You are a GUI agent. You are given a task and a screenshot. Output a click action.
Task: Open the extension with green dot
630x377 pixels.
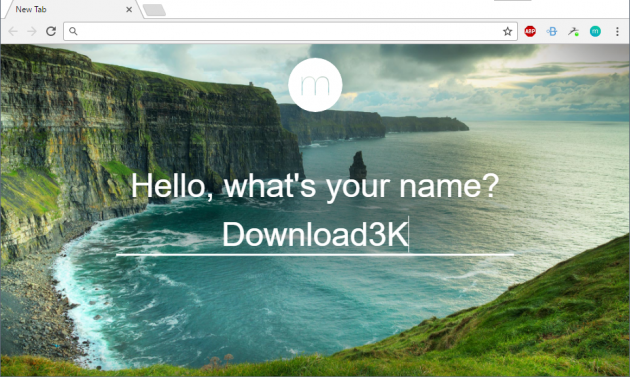[573, 31]
